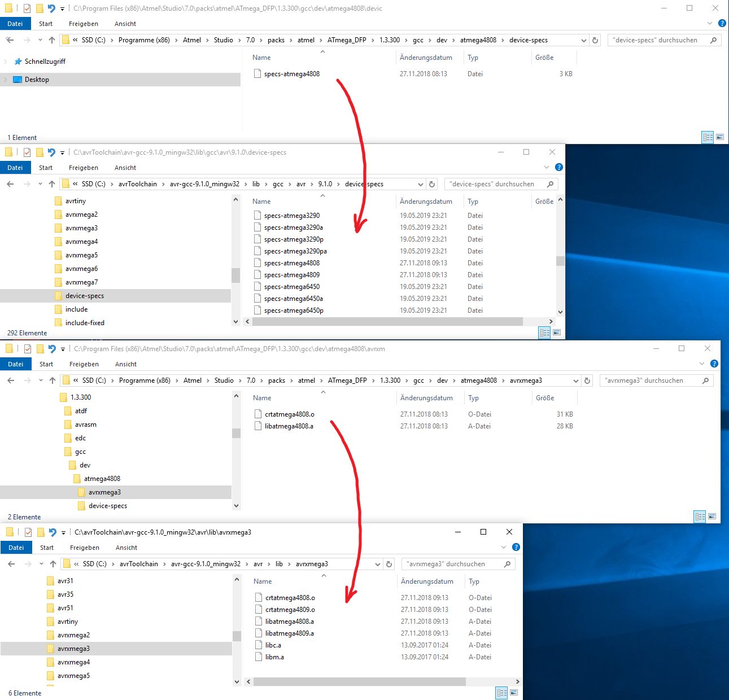Image resolution: width=729 pixels, height=700 pixels.
Task: Click horizontal scrollbar in 9.1.0 device-specs file list
Action: point(387,321)
